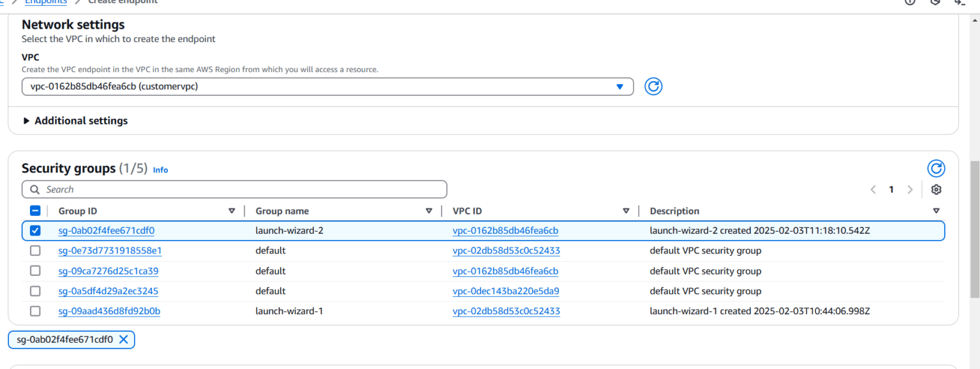The width and height of the screenshot is (980, 369).
Task: Uncheck the launch-wizard-2 security group
Action: (35, 230)
